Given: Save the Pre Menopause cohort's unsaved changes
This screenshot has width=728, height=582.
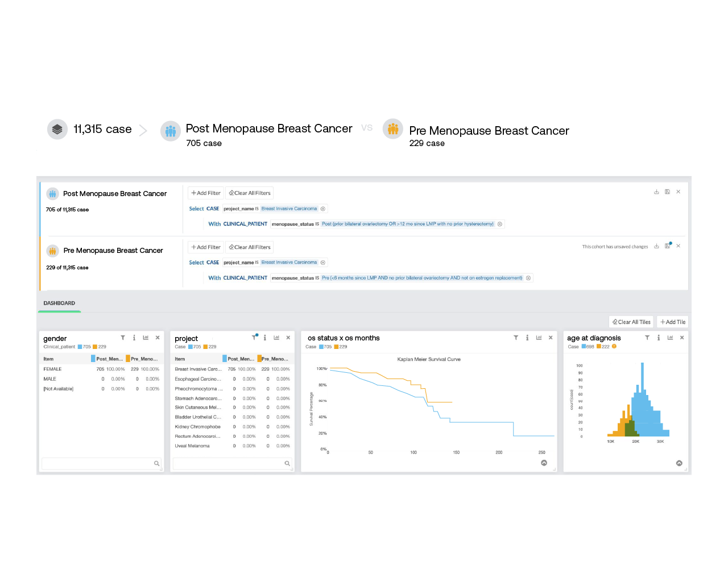Looking at the screenshot, I should click(x=668, y=246).
